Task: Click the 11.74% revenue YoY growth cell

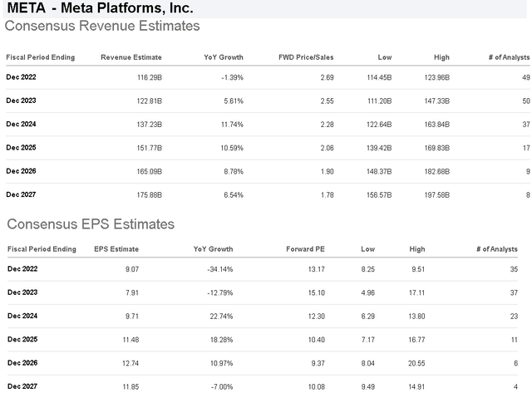Action: 227,124
